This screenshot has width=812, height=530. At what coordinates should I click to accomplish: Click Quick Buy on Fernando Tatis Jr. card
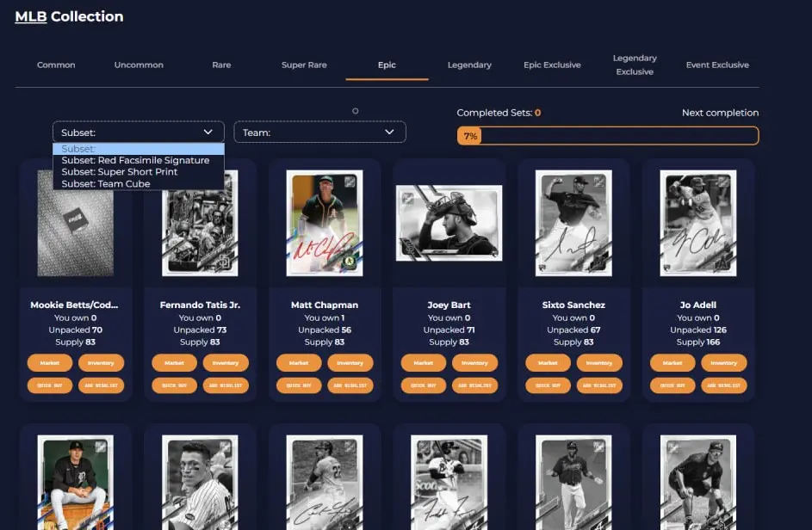[x=174, y=385]
